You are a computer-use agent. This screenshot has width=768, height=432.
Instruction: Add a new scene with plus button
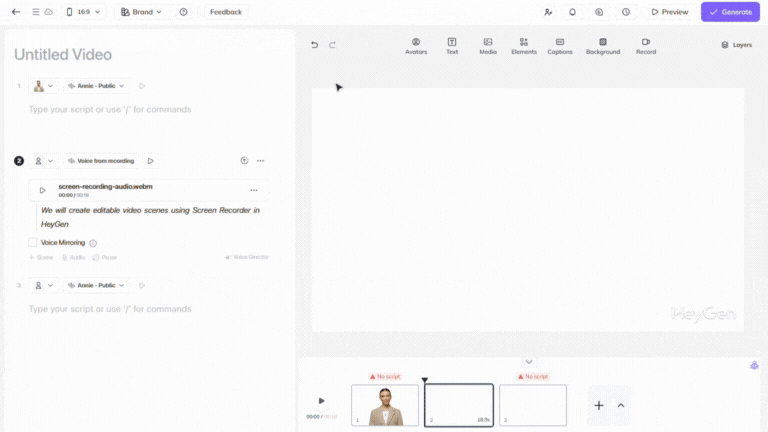click(x=599, y=406)
